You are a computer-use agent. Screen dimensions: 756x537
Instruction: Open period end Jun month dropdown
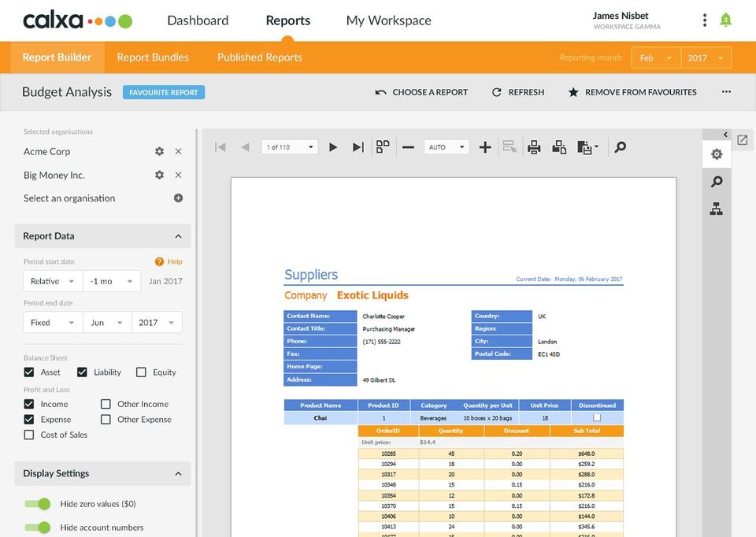click(x=107, y=323)
